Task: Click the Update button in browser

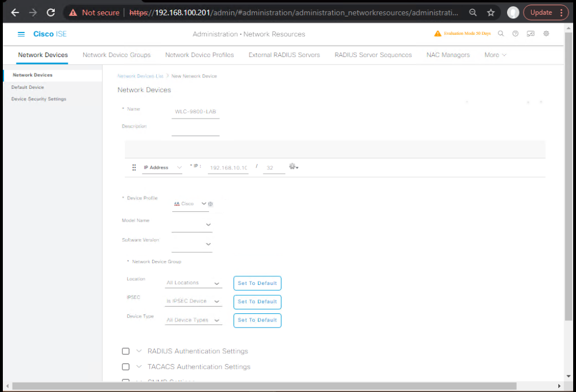Action: click(x=541, y=13)
